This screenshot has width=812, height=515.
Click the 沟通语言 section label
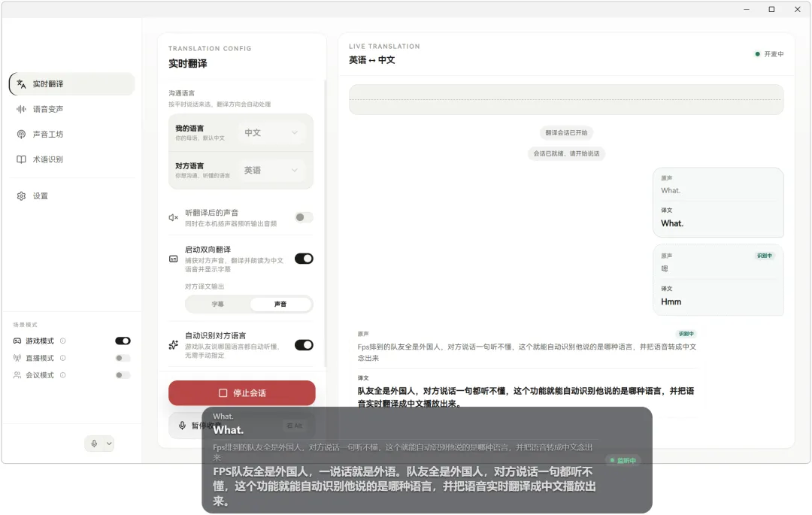click(181, 93)
